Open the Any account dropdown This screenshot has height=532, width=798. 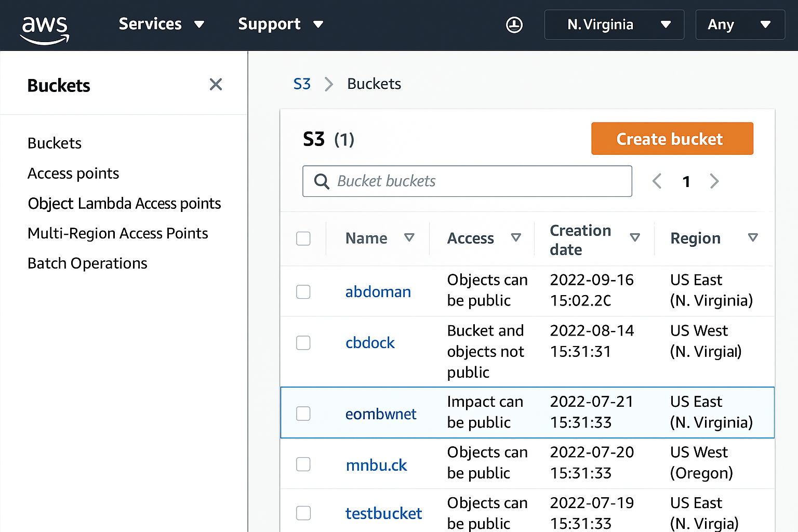[x=740, y=24]
